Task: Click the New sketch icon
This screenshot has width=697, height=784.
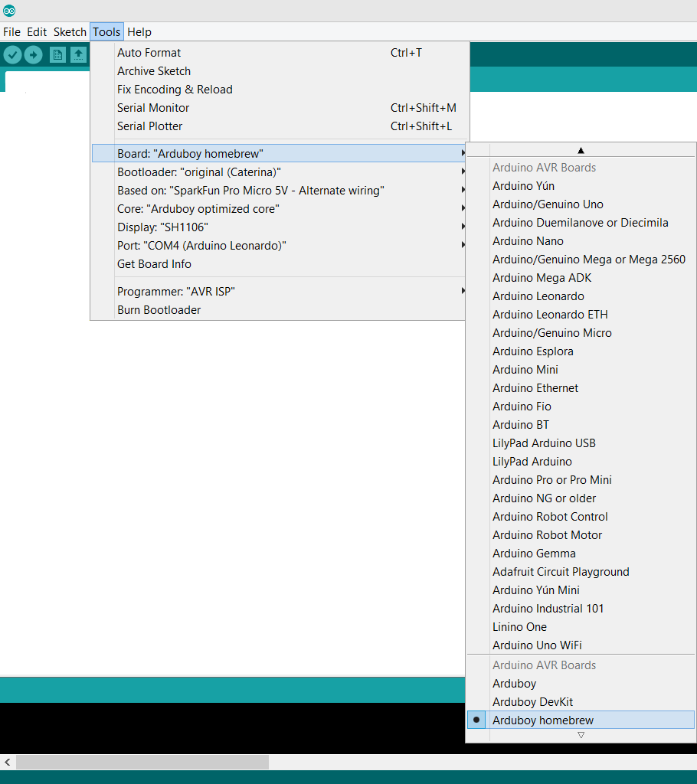Action: pyautogui.click(x=57, y=54)
